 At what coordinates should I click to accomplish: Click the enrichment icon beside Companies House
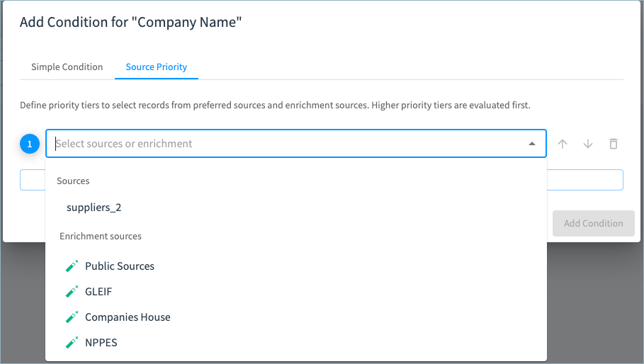(x=72, y=317)
